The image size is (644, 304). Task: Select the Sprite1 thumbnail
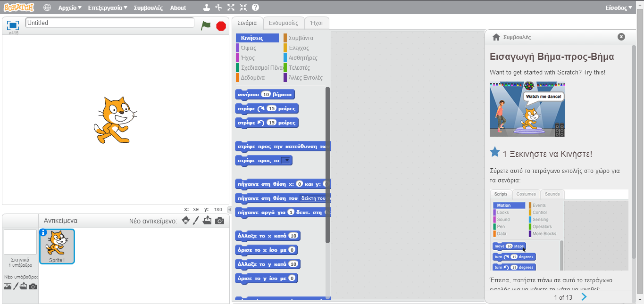pyautogui.click(x=57, y=246)
